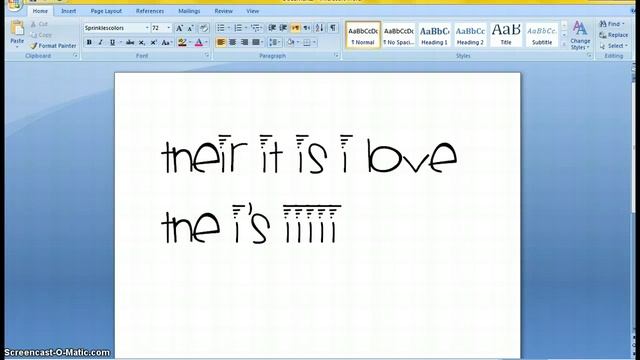This screenshot has width=640, height=360.
Task: Click the word 'love' in the document
Action: [411, 157]
